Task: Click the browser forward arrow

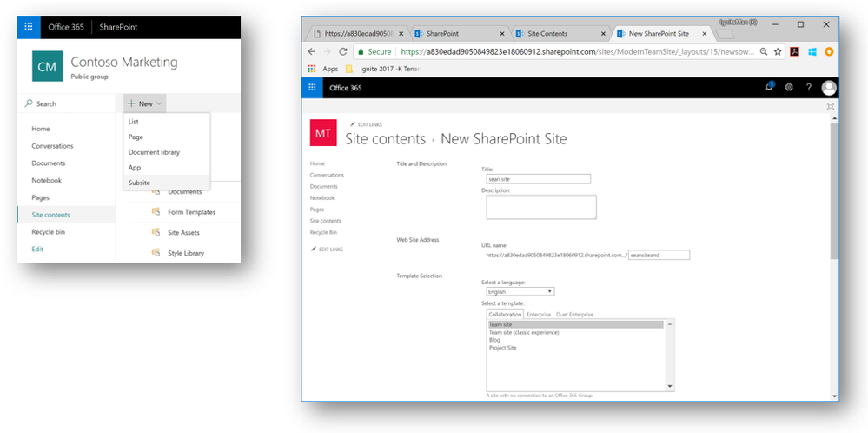Action: coord(328,51)
